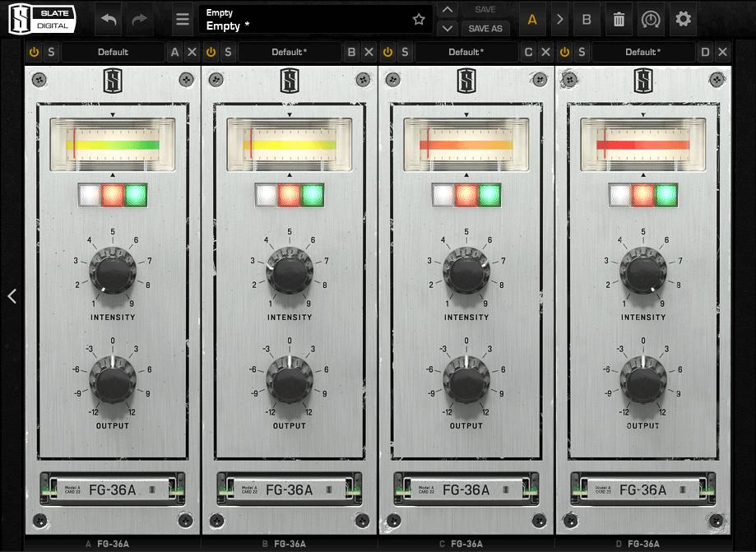Image resolution: width=756 pixels, height=552 pixels.
Task: Open module C preset dropdown Default
Action: pos(466,53)
